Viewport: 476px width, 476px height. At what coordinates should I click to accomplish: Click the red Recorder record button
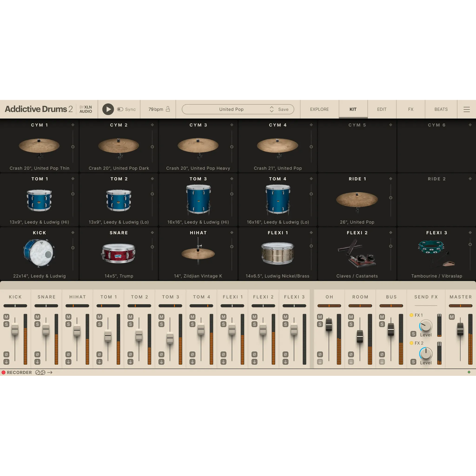[x=3, y=373]
